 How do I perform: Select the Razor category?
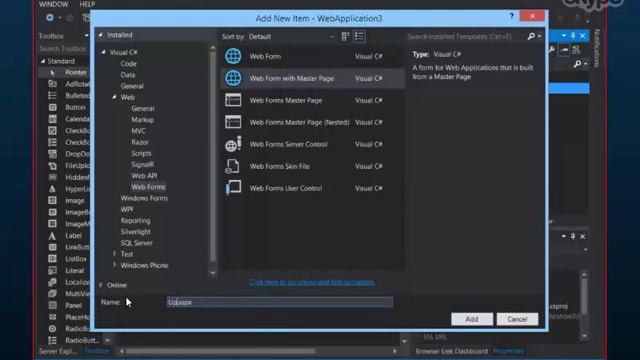[x=140, y=142]
